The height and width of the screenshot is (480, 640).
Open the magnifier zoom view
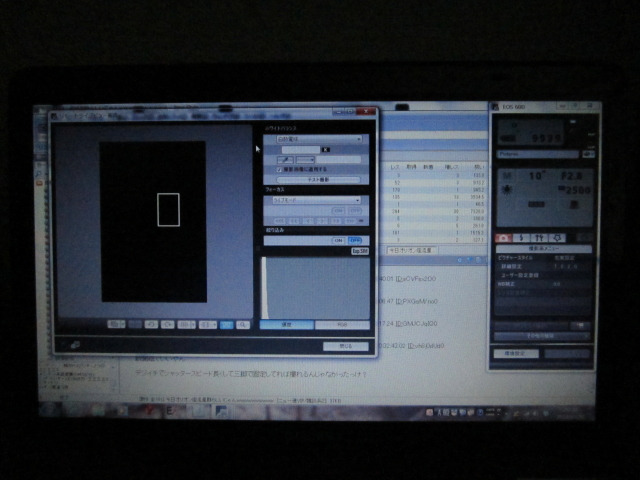tap(243, 325)
